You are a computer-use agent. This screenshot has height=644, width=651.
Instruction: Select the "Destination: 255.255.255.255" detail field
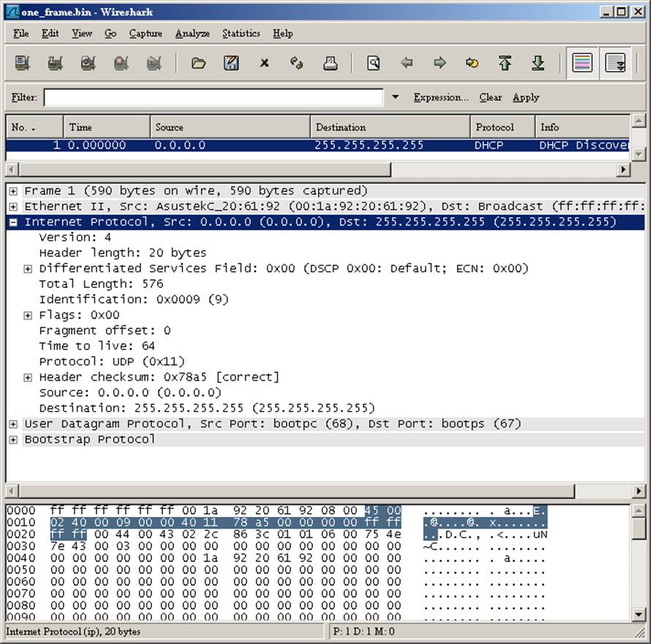(207, 409)
